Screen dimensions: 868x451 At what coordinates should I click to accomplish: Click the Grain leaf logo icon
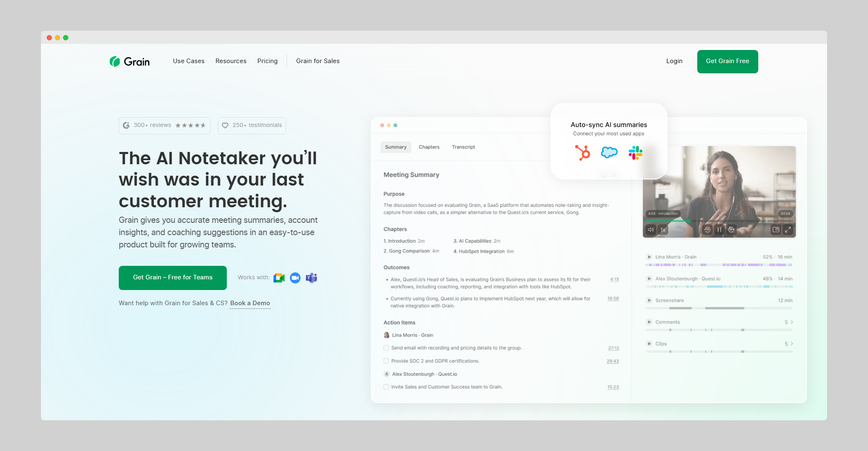click(x=115, y=61)
